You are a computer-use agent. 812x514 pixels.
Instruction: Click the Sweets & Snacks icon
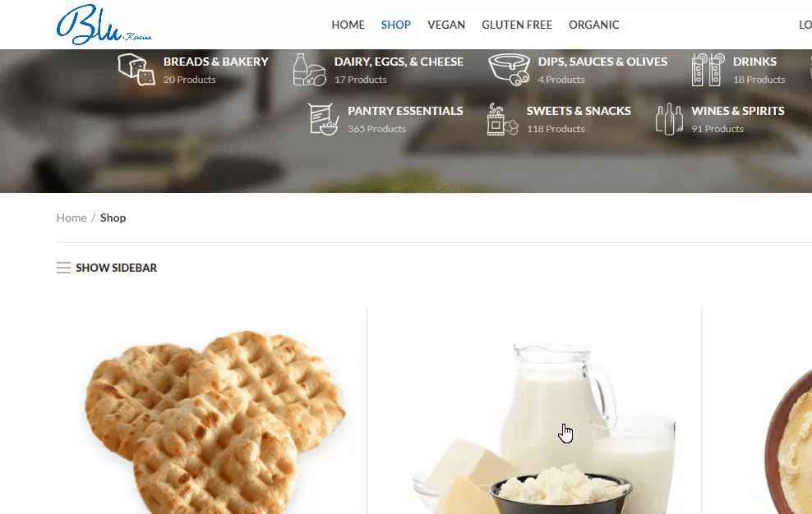coord(502,119)
